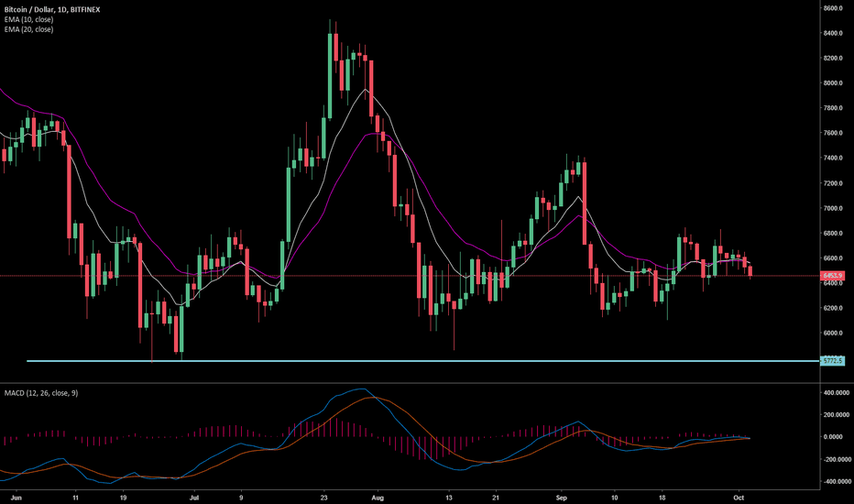The width and height of the screenshot is (854, 504).
Task: Click the 6200.0 price axis label
Action: (x=833, y=309)
